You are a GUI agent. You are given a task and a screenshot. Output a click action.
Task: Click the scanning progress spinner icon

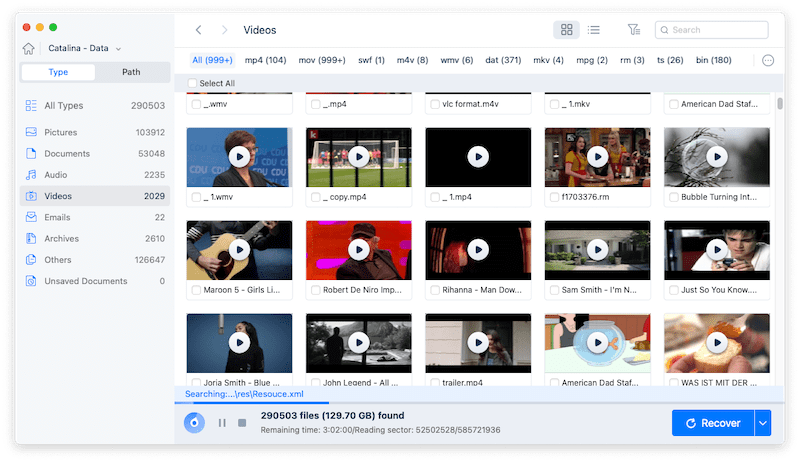click(194, 423)
